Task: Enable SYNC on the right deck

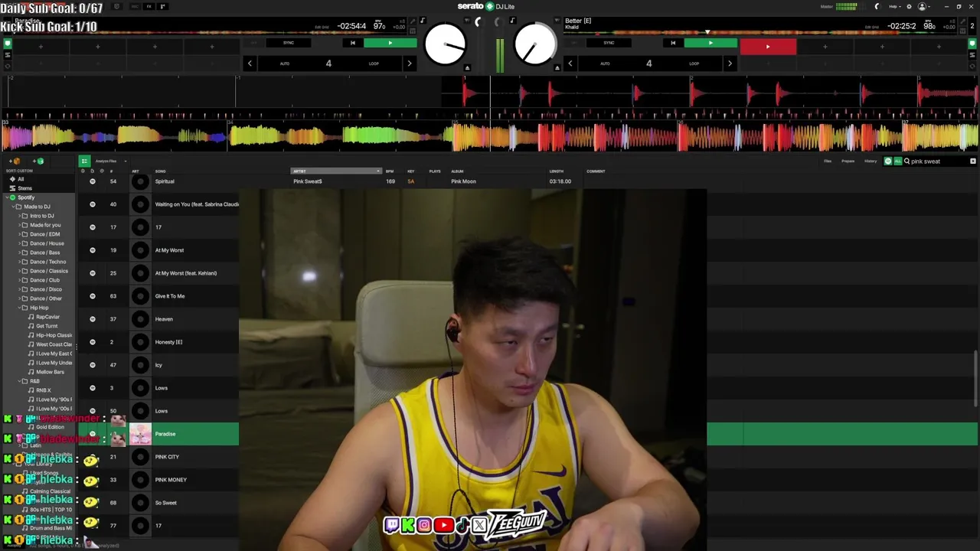Action: [x=609, y=43]
